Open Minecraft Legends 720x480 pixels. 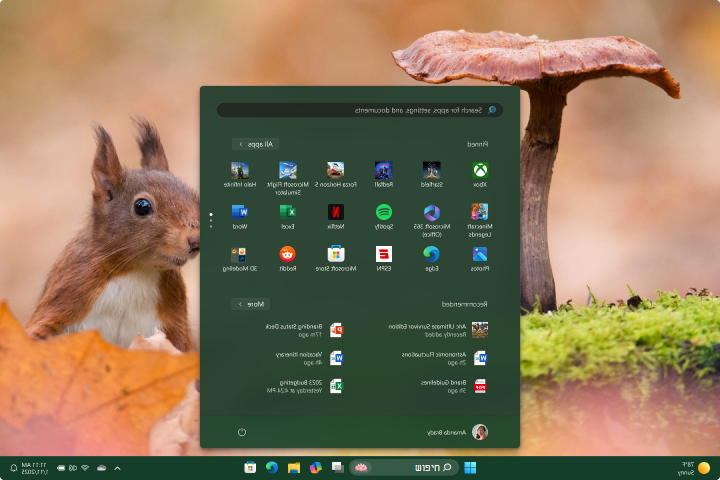click(480, 220)
